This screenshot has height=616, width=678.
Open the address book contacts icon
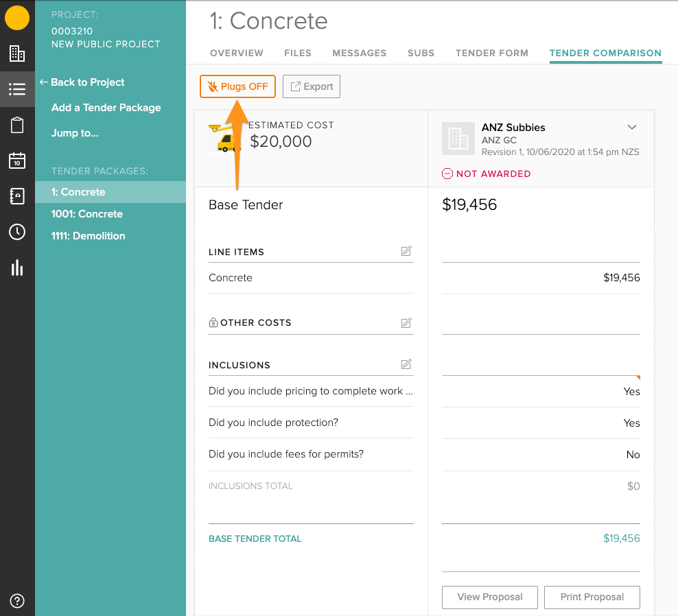point(17,196)
